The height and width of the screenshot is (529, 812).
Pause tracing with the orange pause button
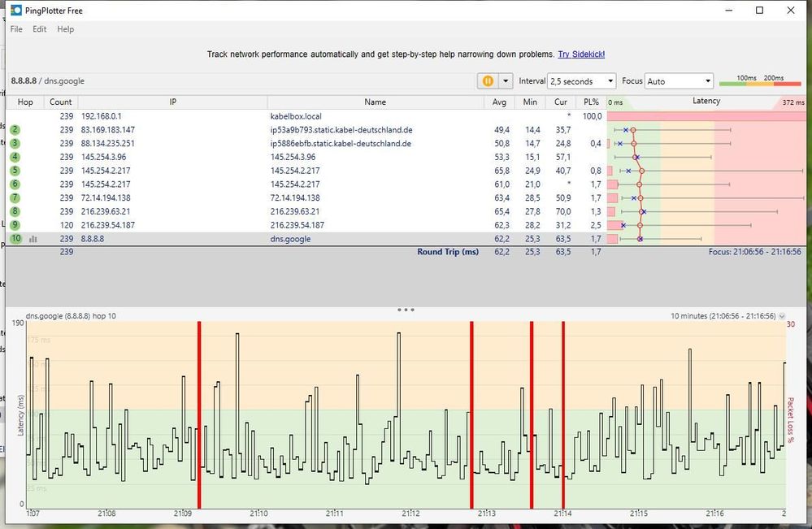(488, 81)
